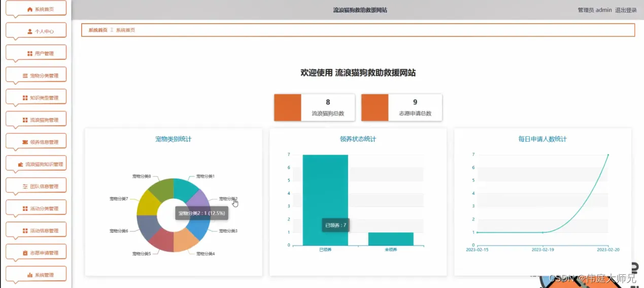This screenshot has width=644, height=288.
Task: Click the bar-chart icon for 系统管理
Action: pos(30,275)
